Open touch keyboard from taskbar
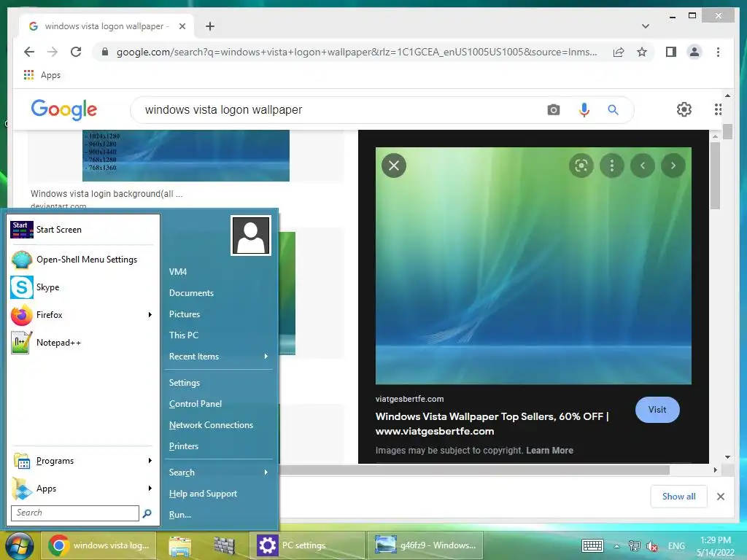 click(x=592, y=545)
